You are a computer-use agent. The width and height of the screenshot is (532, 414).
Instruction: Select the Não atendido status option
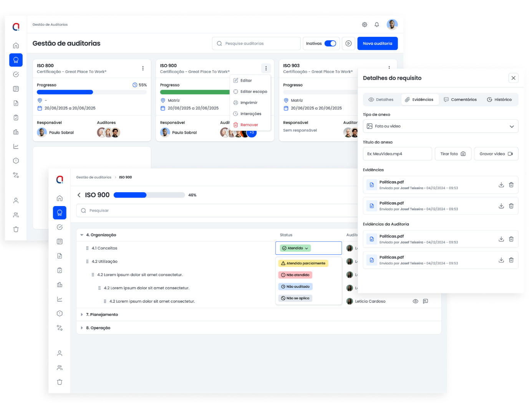(295, 275)
